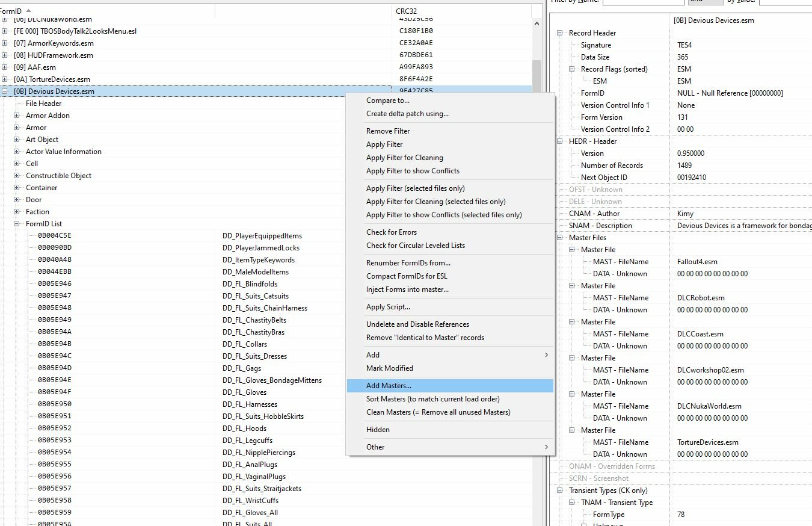Collapse Record Flags (sorted) node

pyautogui.click(x=573, y=69)
